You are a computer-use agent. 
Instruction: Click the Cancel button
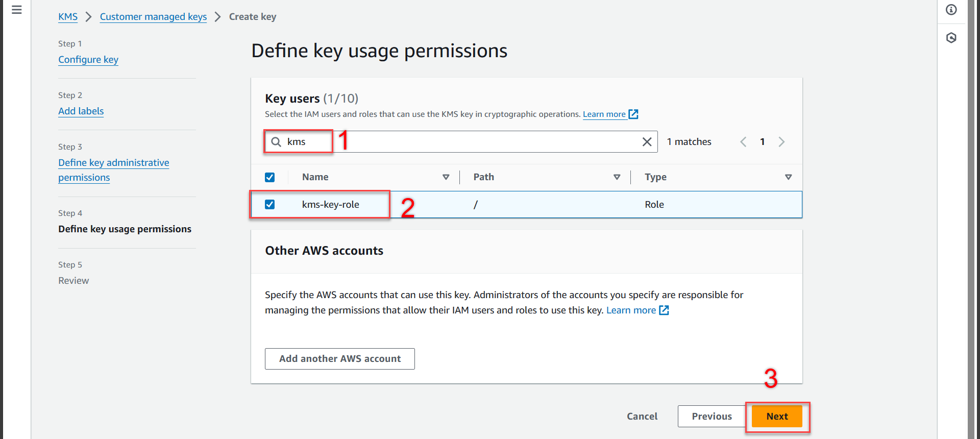pos(642,417)
